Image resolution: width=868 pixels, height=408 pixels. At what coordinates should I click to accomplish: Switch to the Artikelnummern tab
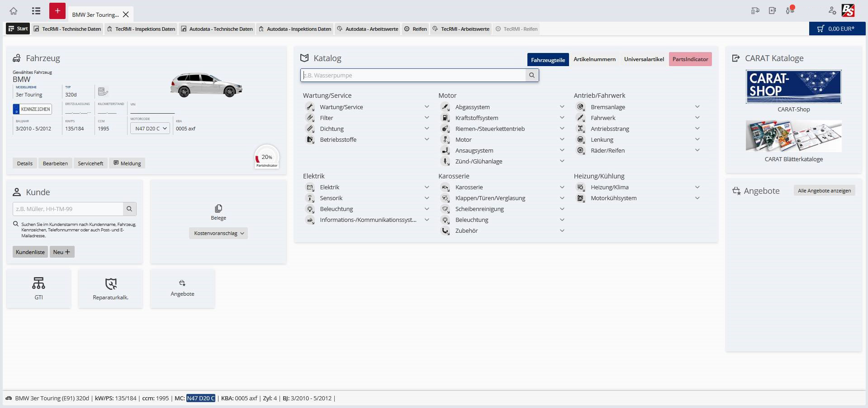594,59
